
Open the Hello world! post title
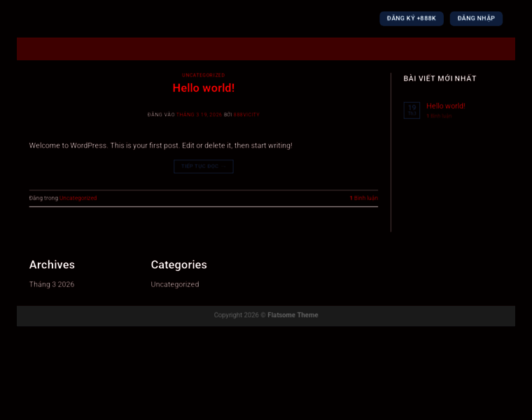(203, 88)
